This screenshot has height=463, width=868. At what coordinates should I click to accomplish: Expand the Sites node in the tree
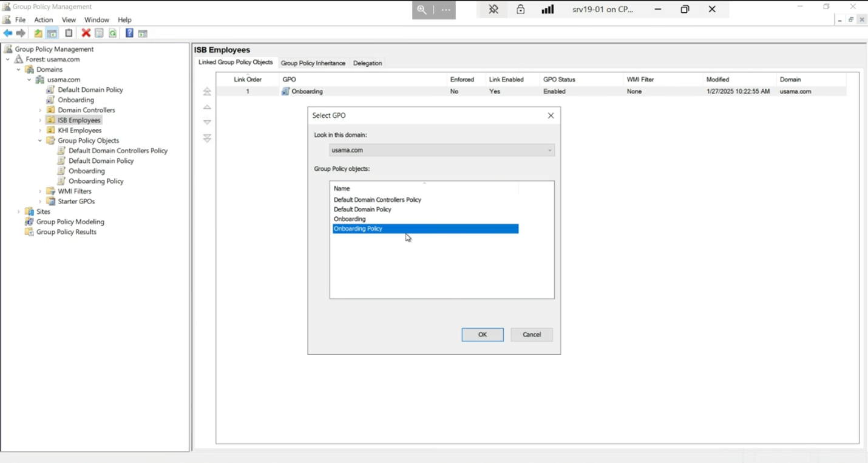18,211
